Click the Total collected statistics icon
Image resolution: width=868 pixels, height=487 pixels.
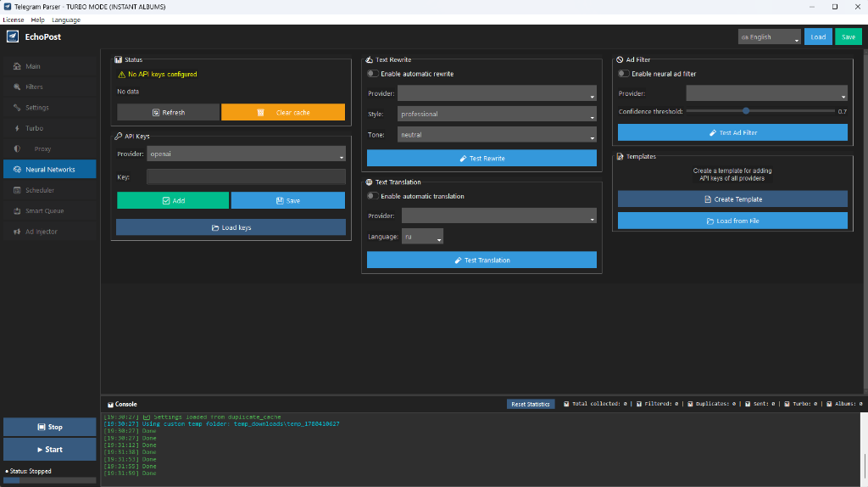pyautogui.click(x=566, y=404)
